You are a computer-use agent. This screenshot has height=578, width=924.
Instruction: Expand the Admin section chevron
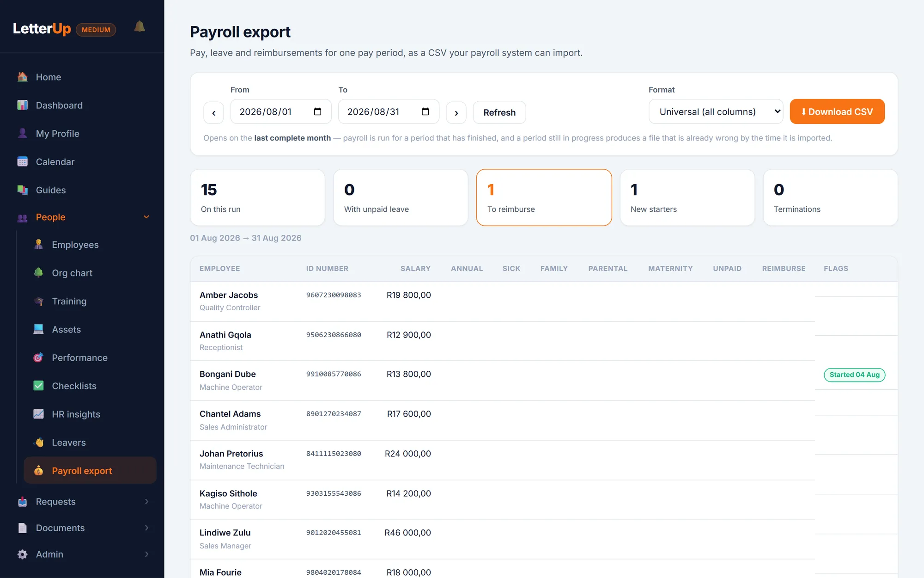click(x=146, y=554)
